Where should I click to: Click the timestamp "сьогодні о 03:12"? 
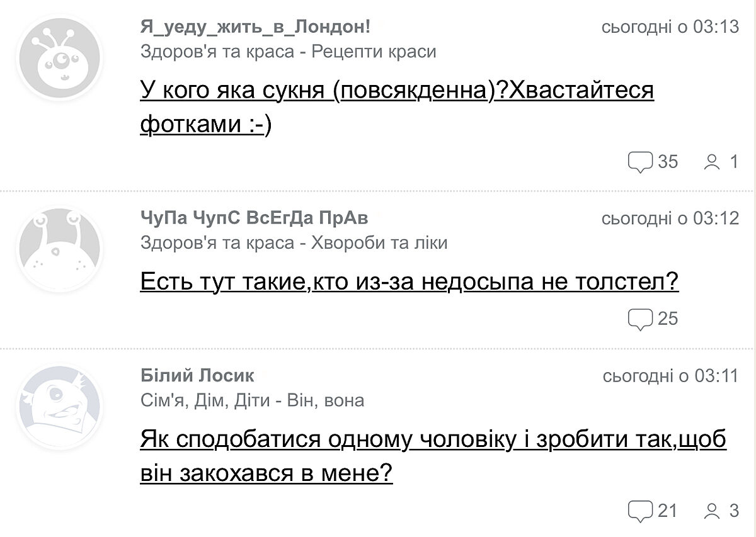point(670,218)
